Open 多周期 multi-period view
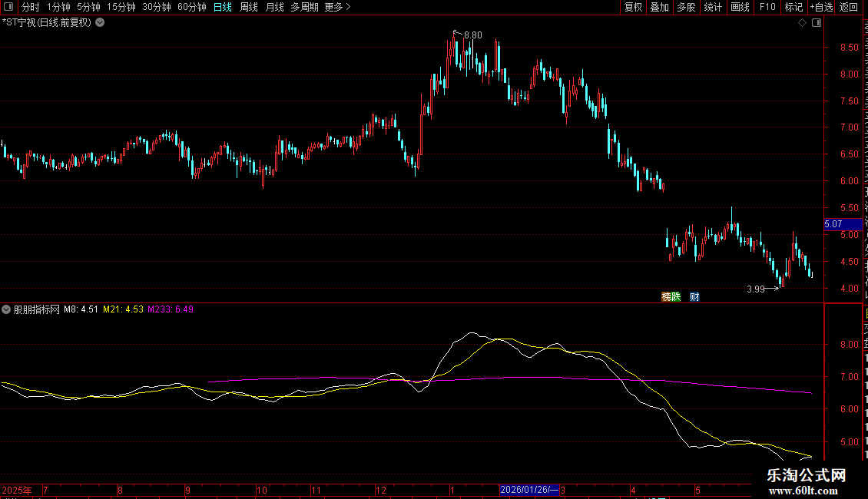Image resolution: width=868 pixels, height=499 pixels. click(304, 7)
